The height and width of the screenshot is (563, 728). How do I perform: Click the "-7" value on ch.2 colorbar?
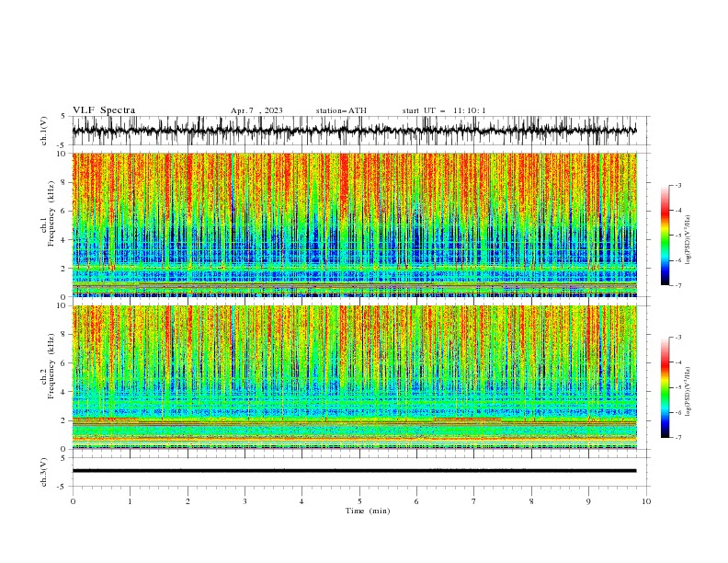tap(678, 437)
